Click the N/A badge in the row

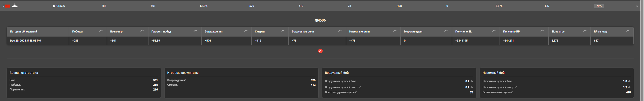[599, 6]
